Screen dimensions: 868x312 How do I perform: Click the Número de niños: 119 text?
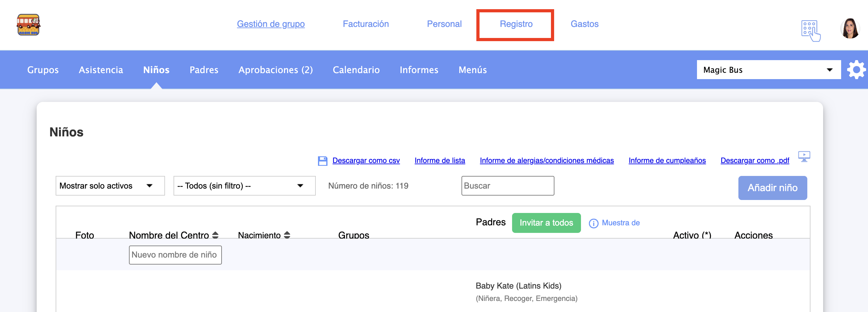click(x=368, y=186)
